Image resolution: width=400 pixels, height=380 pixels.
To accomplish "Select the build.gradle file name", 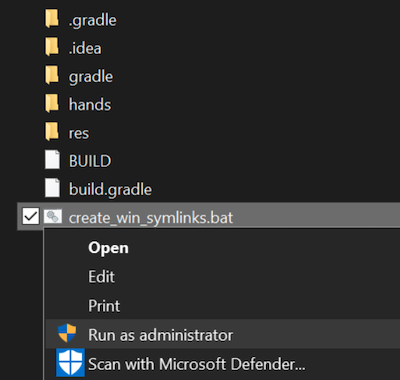I will pyautogui.click(x=110, y=190).
